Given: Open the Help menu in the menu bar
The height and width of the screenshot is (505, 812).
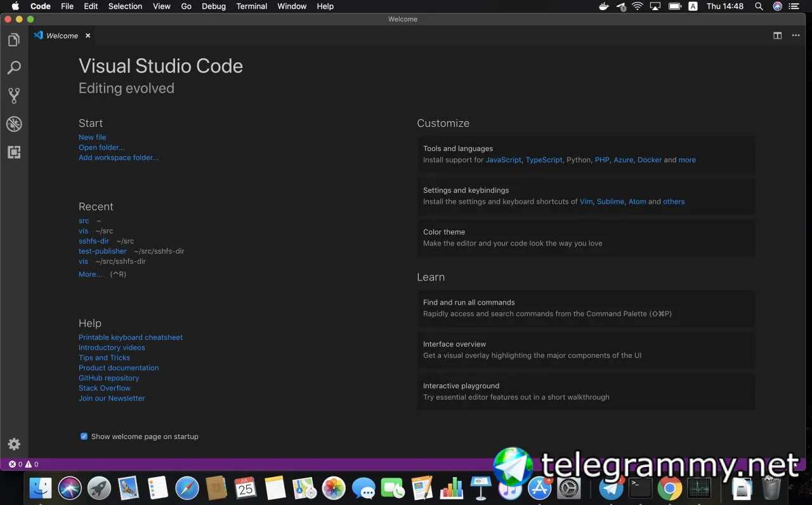Looking at the screenshot, I should pos(325,6).
